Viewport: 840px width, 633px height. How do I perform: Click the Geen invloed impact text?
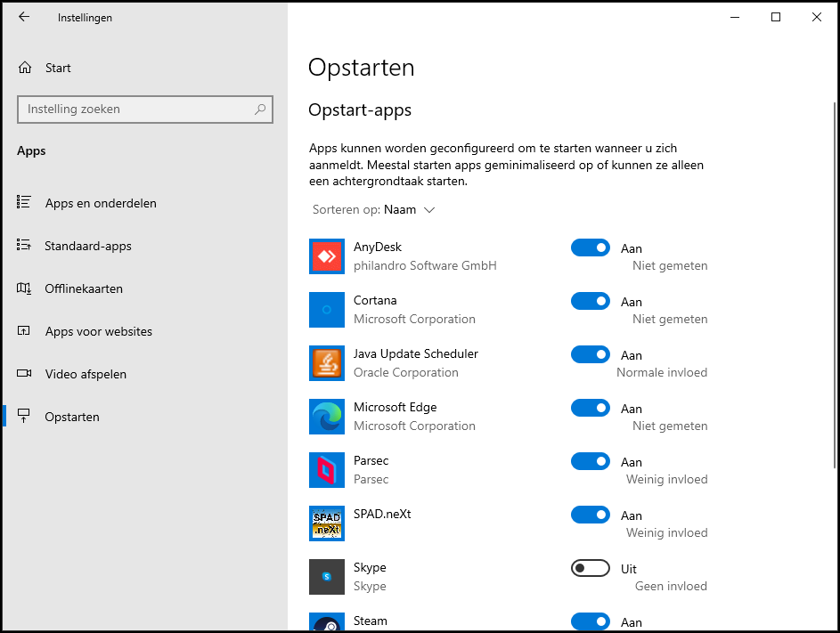(671, 586)
